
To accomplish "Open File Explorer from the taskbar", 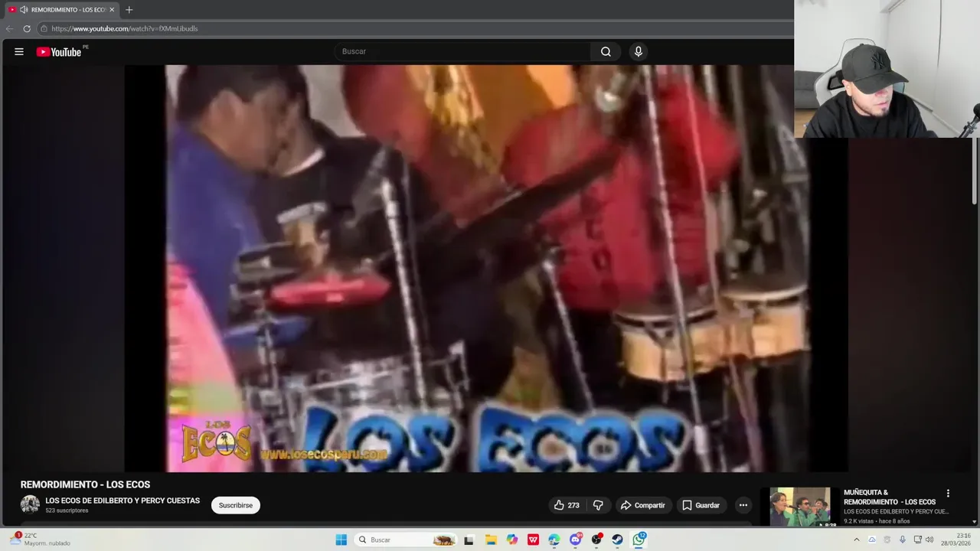I will click(x=491, y=540).
